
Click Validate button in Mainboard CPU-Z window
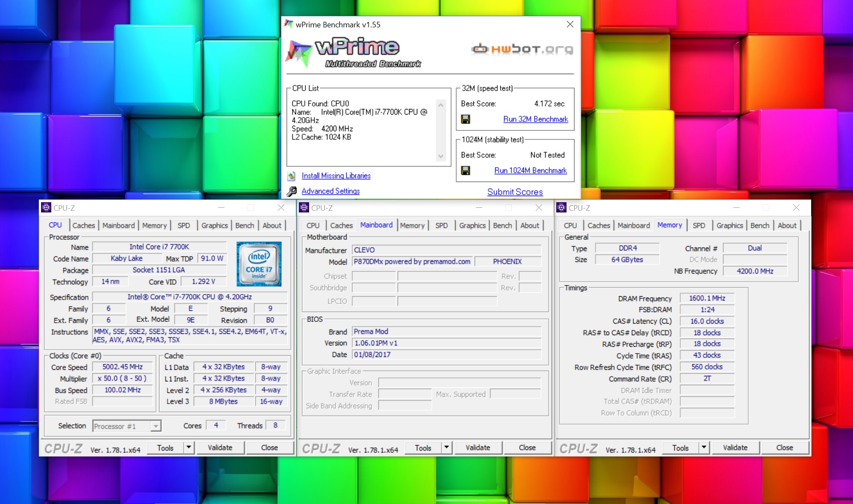click(x=478, y=448)
